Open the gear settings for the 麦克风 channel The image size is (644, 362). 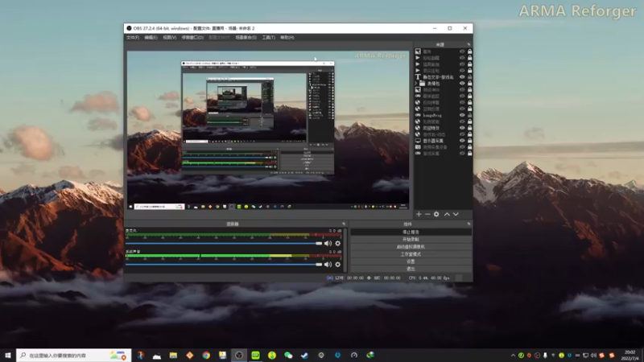(x=337, y=244)
